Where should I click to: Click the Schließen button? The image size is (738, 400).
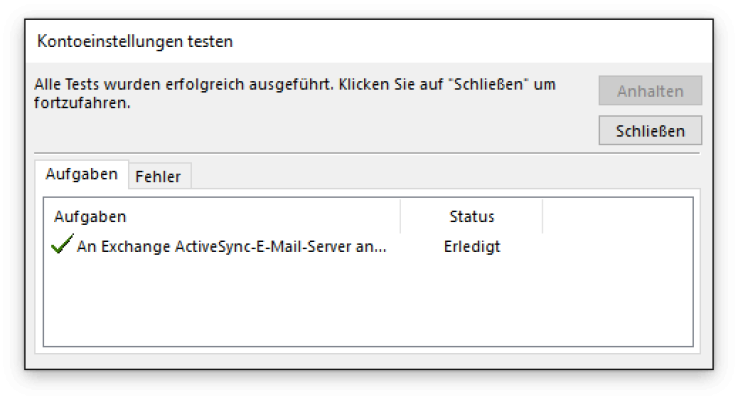click(x=650, y=130)
